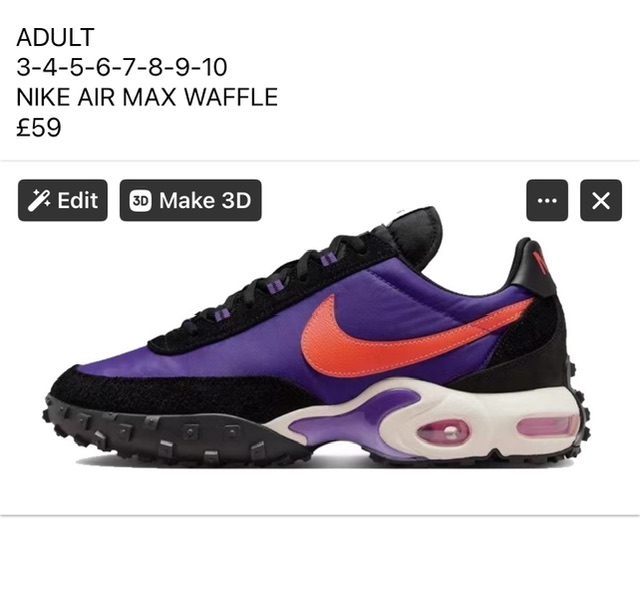
Task: Remove the sneaker photo with the X
Action: point(601,200)
